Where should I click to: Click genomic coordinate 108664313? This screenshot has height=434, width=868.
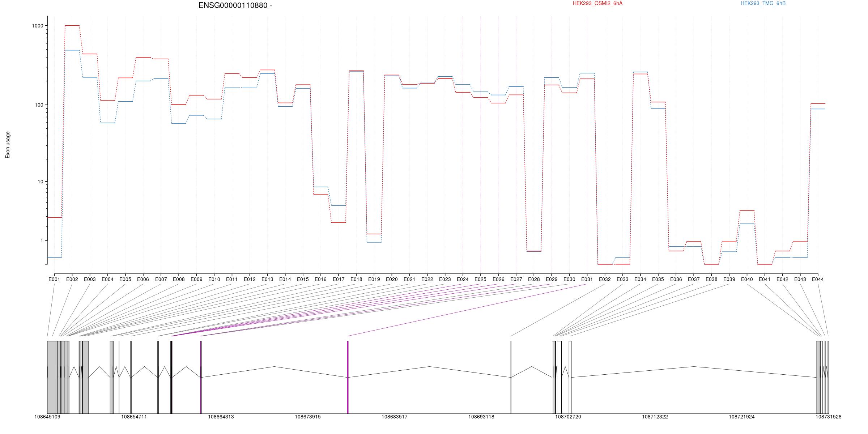[221, 417]
